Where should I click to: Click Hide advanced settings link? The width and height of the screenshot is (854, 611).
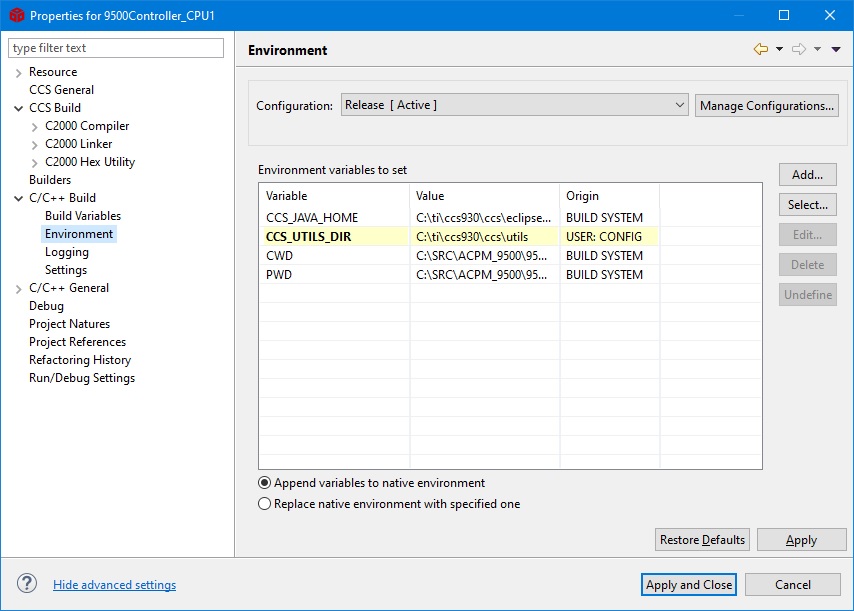point(114,585)
